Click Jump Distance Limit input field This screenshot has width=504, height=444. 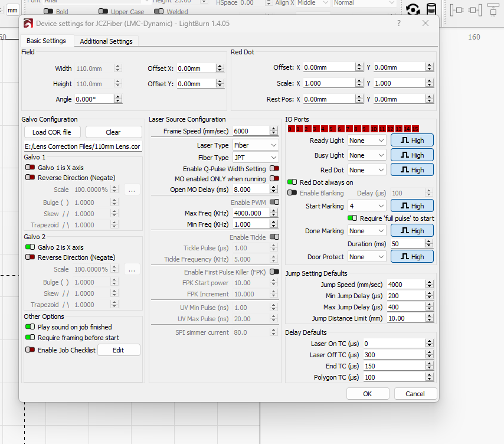(x=406, y=318)
